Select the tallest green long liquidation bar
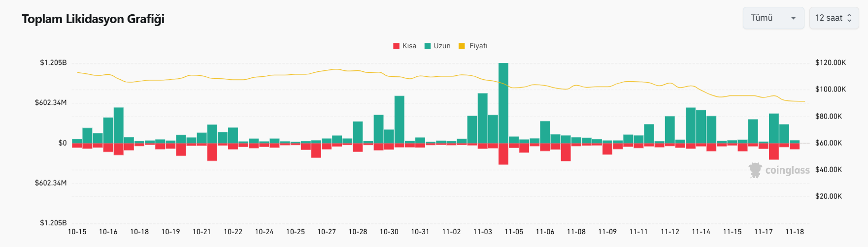The height and width of the screenshot is (247, 868). (x=503, y=103)
